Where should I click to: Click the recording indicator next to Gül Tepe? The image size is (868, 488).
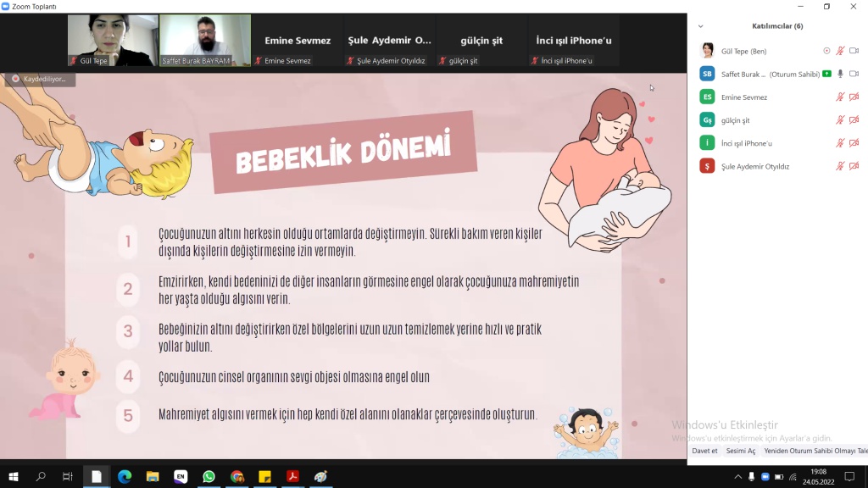point(826,51)
